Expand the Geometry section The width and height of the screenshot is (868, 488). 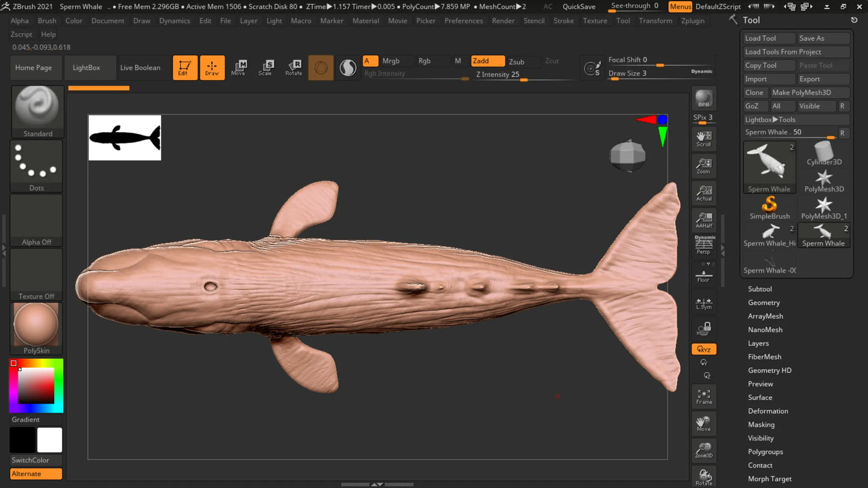click(763, 303)
